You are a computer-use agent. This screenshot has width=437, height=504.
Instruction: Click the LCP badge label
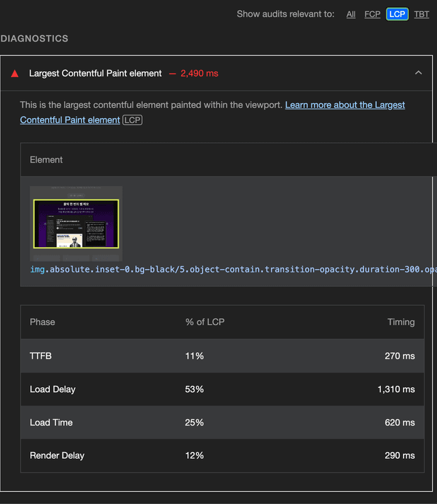132,120
